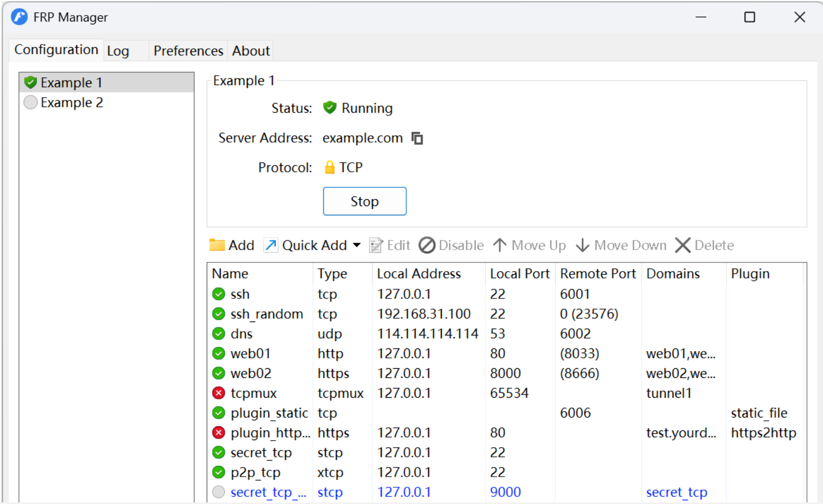This screenshot has width=823, height=504.
Task: Click the Quick Add blue arrow icon
Action: [271, 245]
